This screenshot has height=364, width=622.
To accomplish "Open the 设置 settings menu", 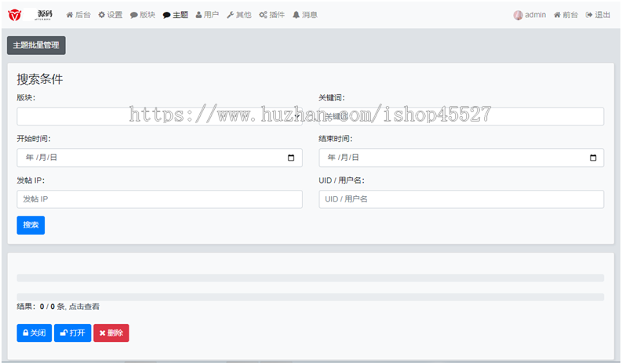I will click(111, 15).
